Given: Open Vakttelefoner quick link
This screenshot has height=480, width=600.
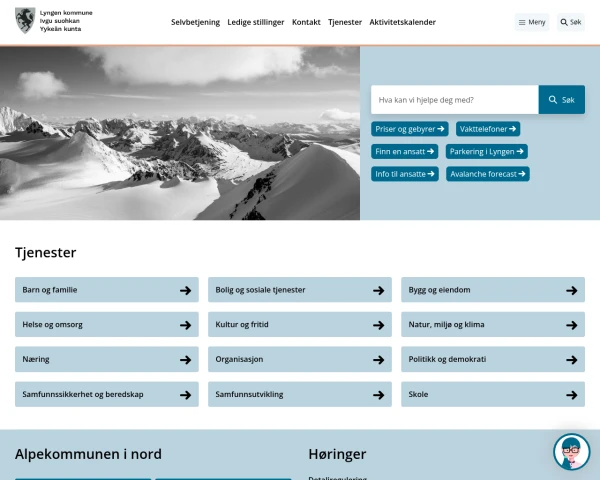Looking at the screenshot, I should click(x=488, y=129).
